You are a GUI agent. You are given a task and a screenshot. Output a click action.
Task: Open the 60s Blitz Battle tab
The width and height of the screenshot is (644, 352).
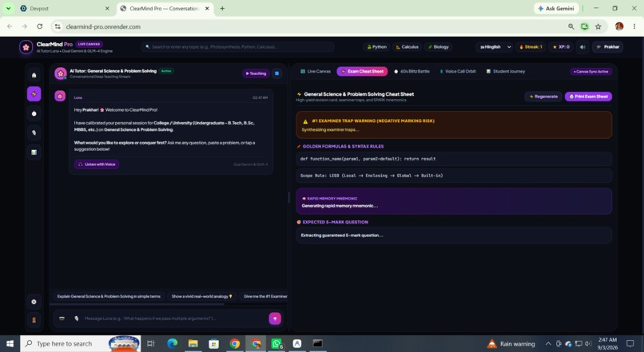(x=411, y=71)
